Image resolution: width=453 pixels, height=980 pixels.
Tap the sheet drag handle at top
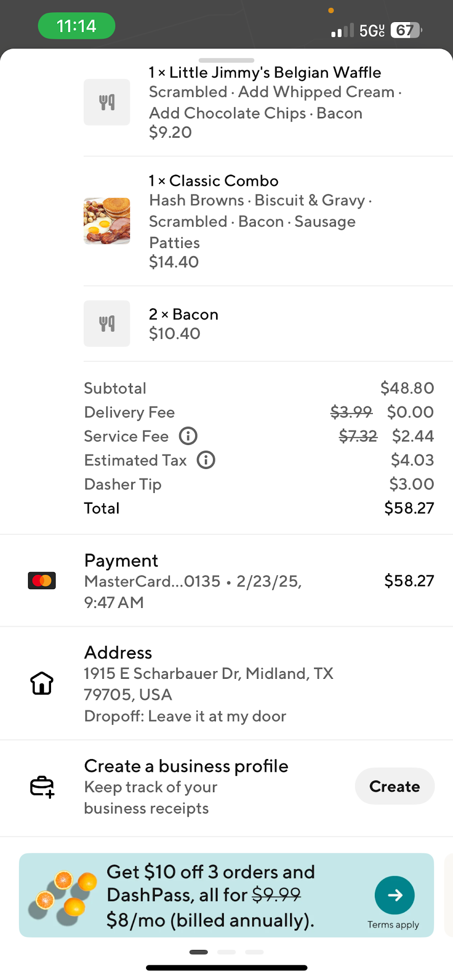pos(226,60)
